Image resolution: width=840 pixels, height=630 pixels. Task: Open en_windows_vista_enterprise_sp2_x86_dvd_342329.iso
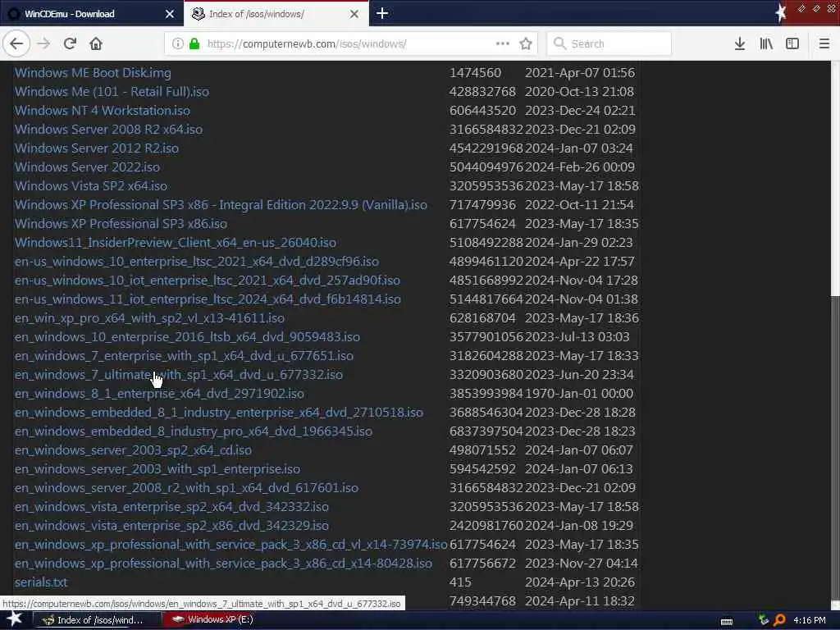tap(171, 526)
